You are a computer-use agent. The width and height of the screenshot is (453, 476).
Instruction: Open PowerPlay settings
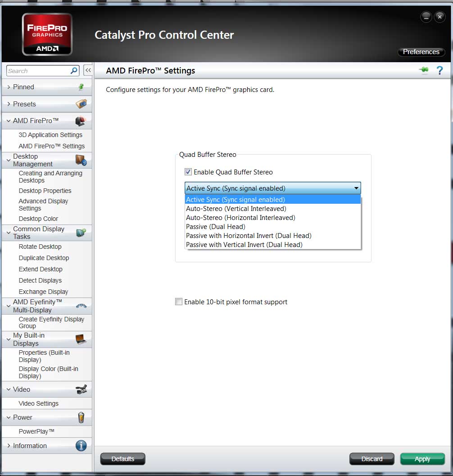point(36,431)
